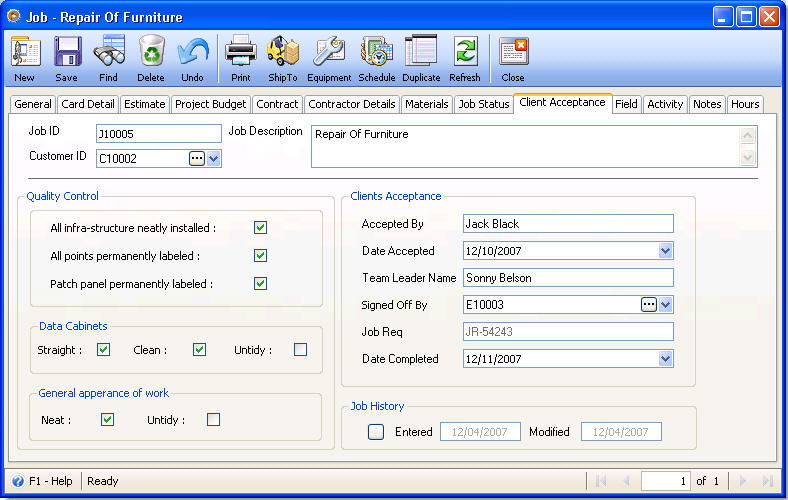Click the Job ID input field
This screenshot has width=788, height=500.
pos(159,134)
